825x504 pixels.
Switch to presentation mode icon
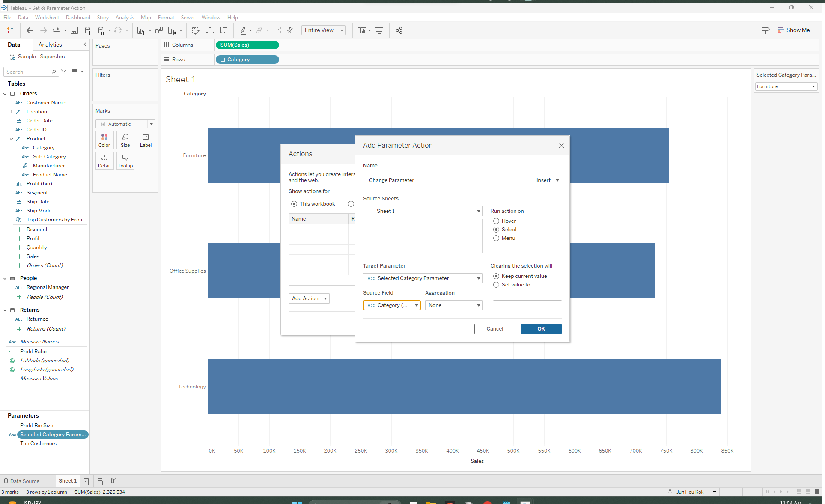[x=379, y=30]
